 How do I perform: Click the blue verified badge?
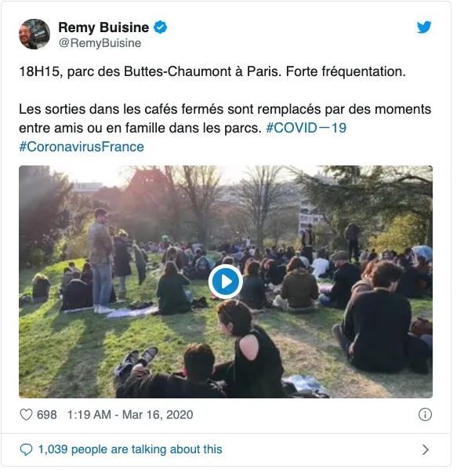pyautogui.click(x=161, y=27)
